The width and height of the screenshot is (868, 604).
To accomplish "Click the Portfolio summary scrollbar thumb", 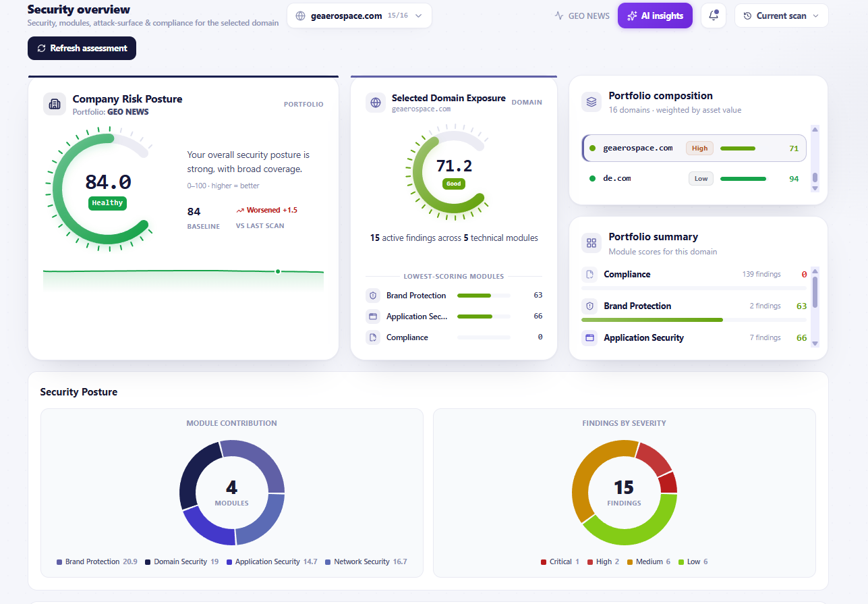I will click(815, 292).
